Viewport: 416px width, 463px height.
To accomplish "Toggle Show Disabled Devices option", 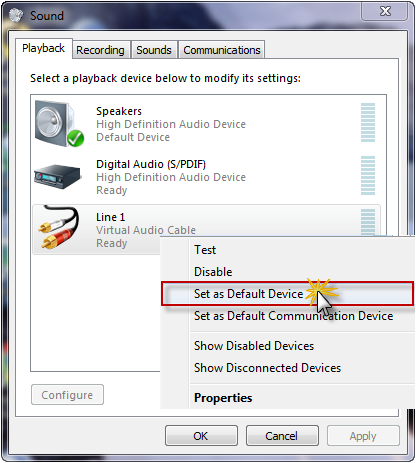I will [x=254, y=346].
